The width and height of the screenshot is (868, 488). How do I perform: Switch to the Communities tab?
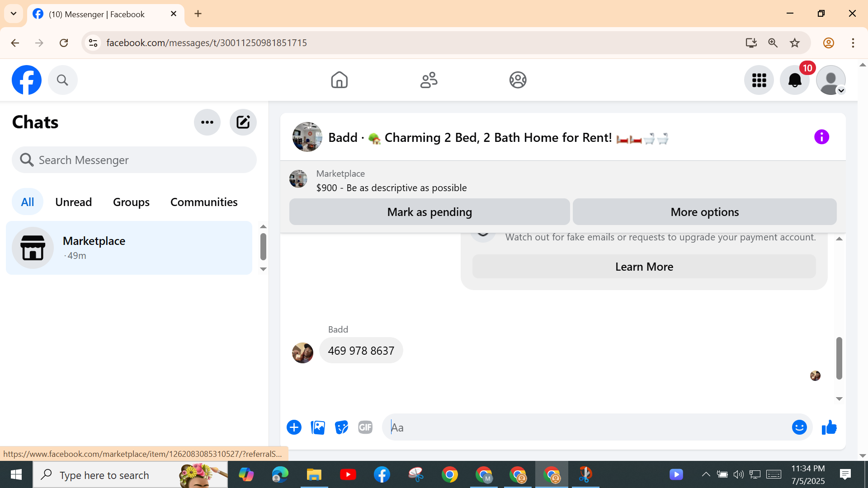pos(203,202)
